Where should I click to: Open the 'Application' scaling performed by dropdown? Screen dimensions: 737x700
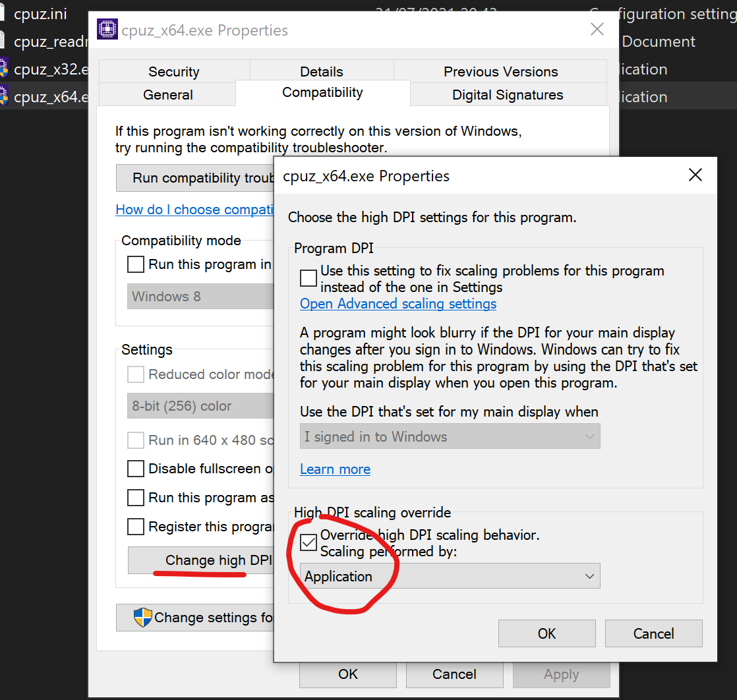(450, 576)
